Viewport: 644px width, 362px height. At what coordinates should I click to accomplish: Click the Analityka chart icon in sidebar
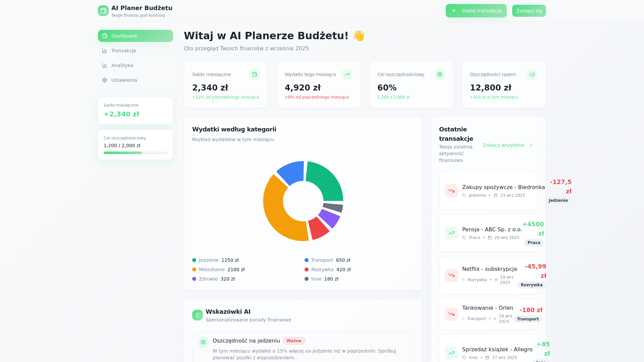(105, 65)
